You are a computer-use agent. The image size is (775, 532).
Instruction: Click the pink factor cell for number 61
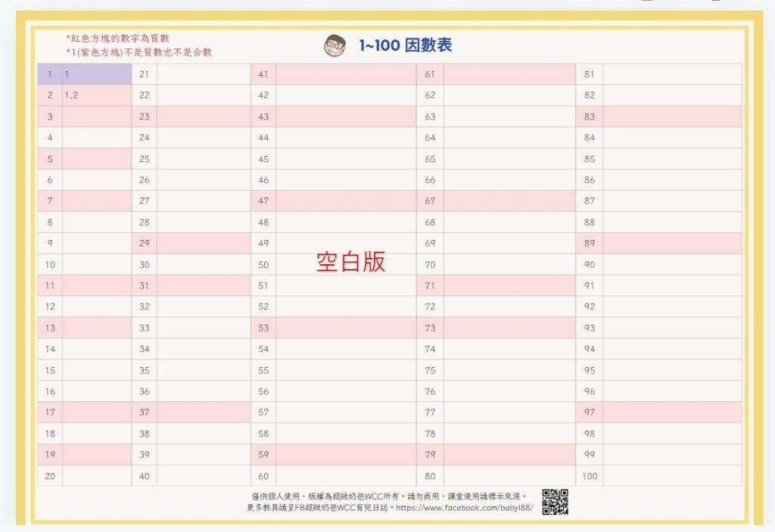pos(509,74)
